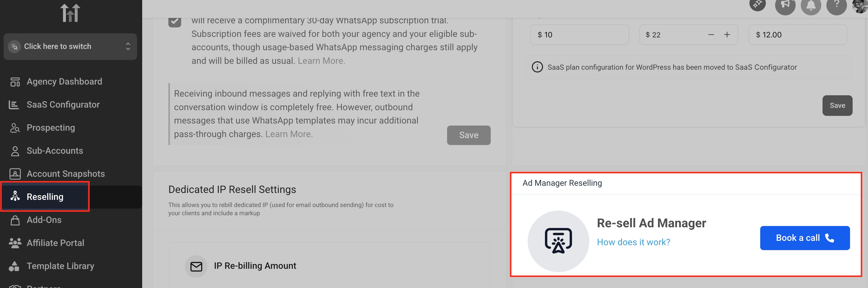Click the megaphone announcements icon

pyautogui.click(x=785, y=5)
